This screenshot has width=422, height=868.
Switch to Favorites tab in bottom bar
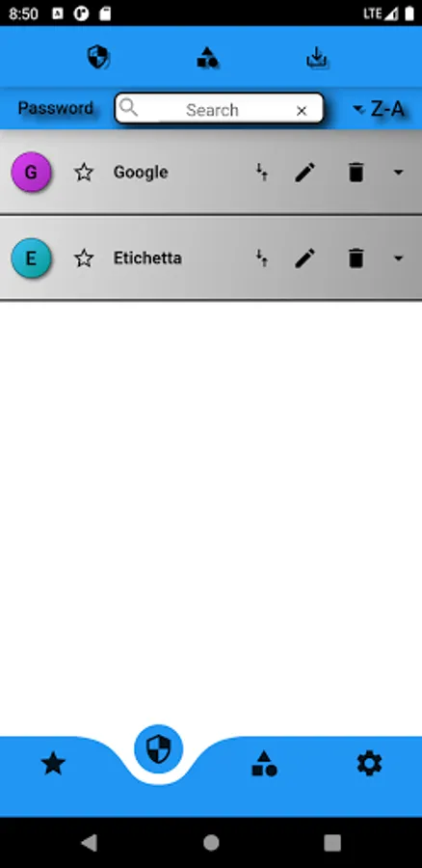53,764
